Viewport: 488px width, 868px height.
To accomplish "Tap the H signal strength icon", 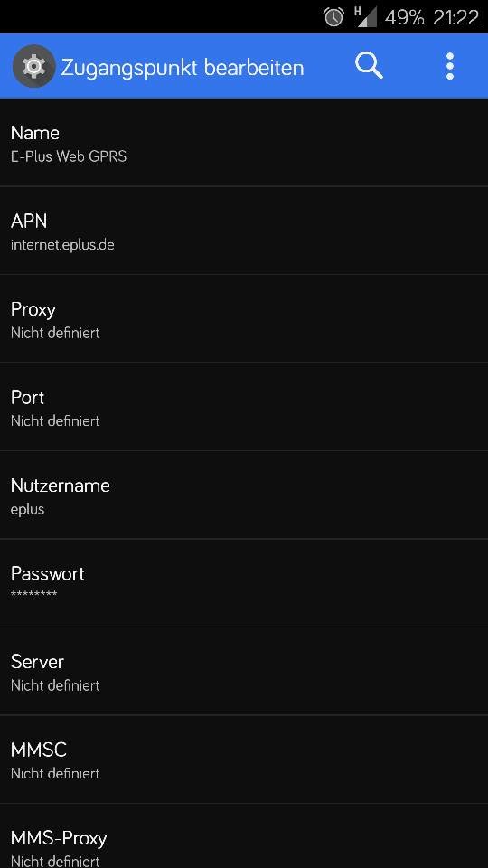I will coord(366,17).
